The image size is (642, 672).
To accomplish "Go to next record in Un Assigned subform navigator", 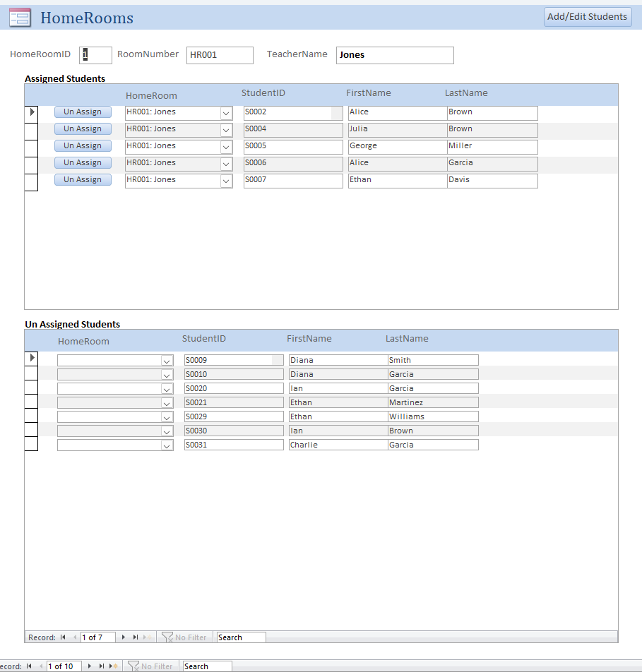I will click(x=124, y=637).
